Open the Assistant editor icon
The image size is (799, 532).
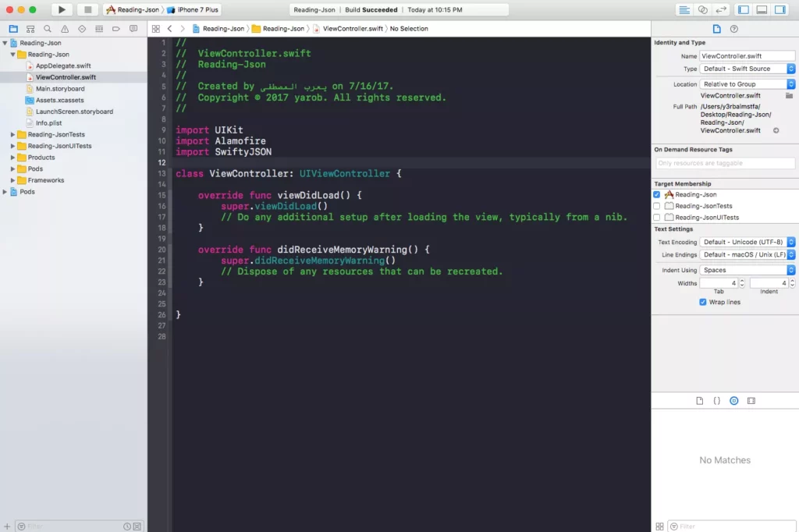(x=702, y=9)
